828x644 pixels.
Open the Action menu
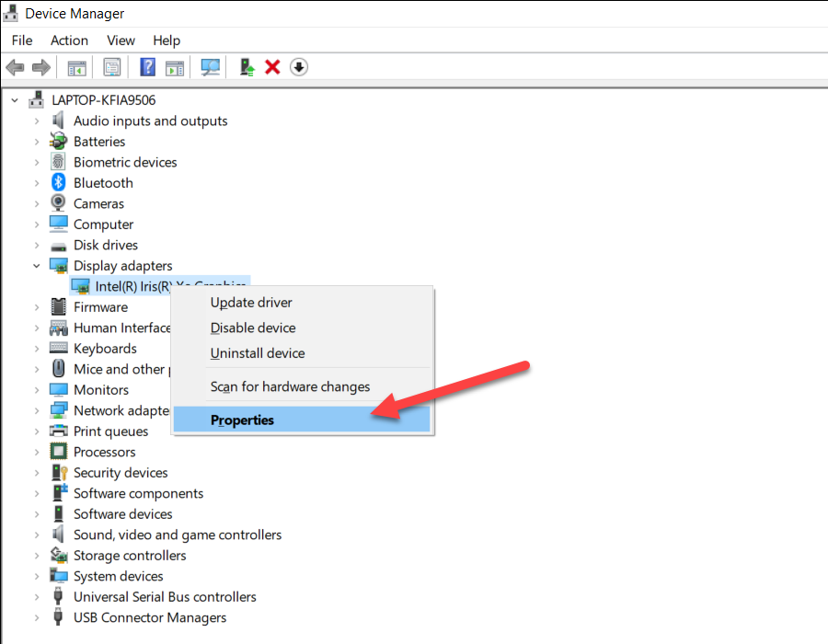[x=69, y=40]
